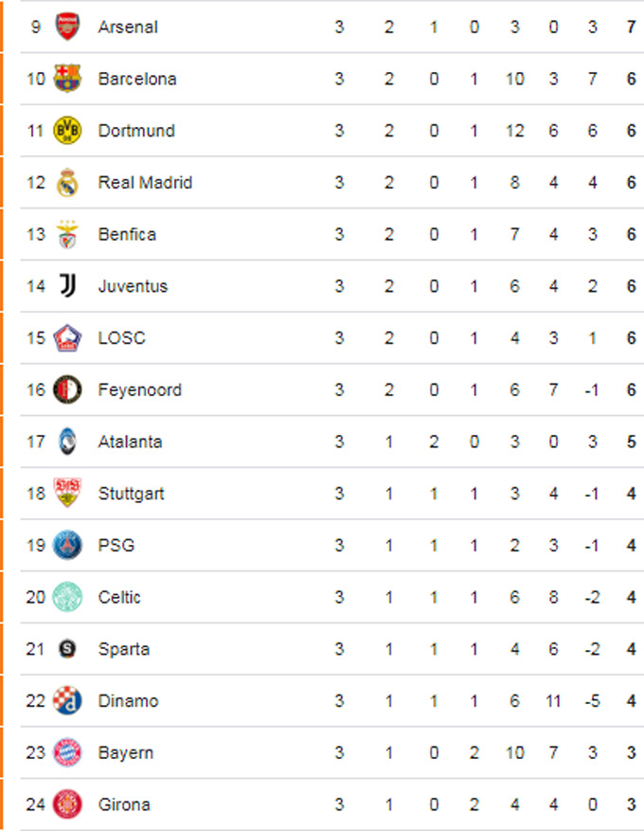Screen dimensions: 644x831
Task: Open the Celtic team link
Action: coord(119,597)
